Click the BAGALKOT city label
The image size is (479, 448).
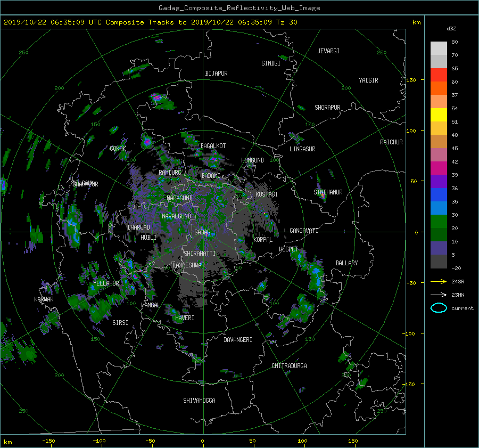213,146
